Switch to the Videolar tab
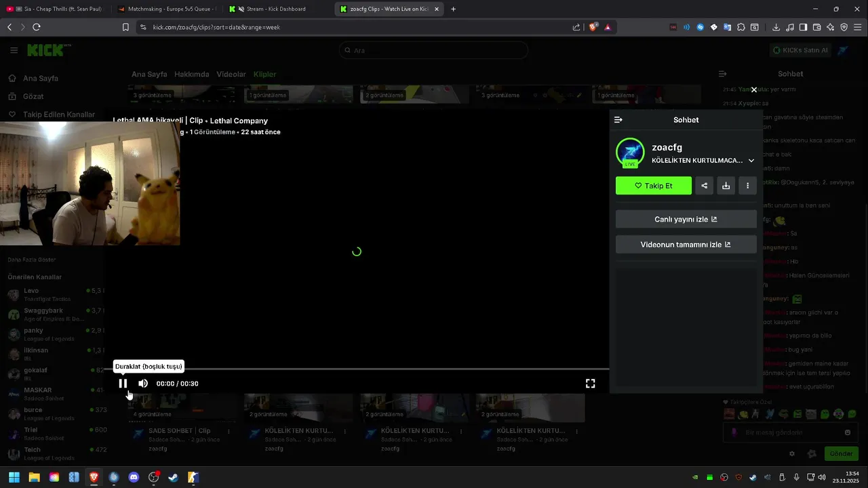868x488 pixels. point(231,74)
